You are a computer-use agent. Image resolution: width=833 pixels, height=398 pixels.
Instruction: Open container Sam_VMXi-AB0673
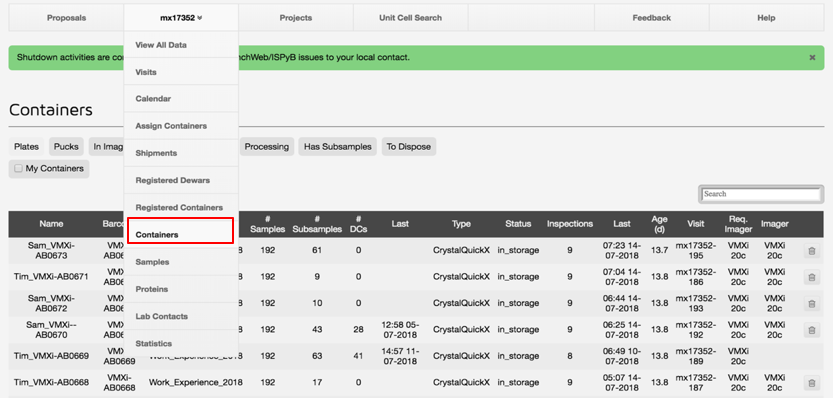pos(52,251)
